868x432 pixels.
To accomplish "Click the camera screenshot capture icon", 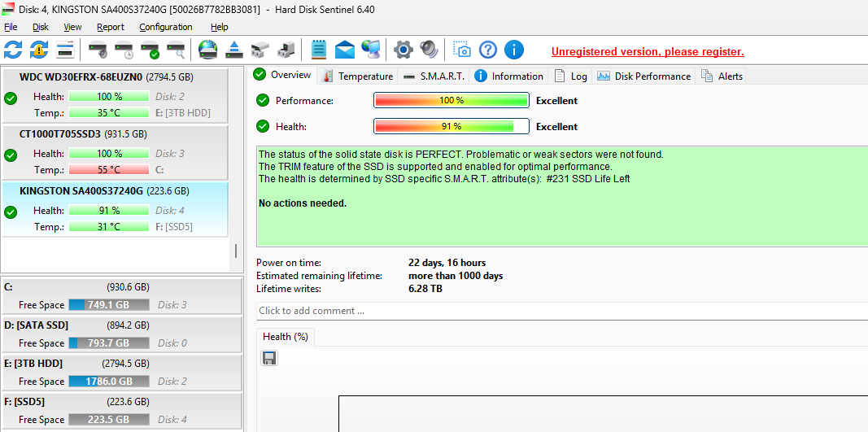I will (x=462, y=50).
